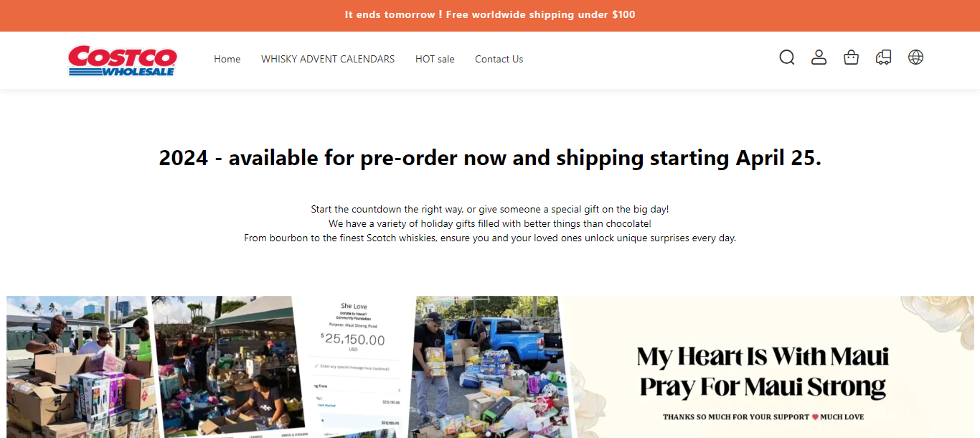Screen dimensions: 980x438
Task: Open the search magnifier icon
Action: pyautogui.click(x=787, y=57)
